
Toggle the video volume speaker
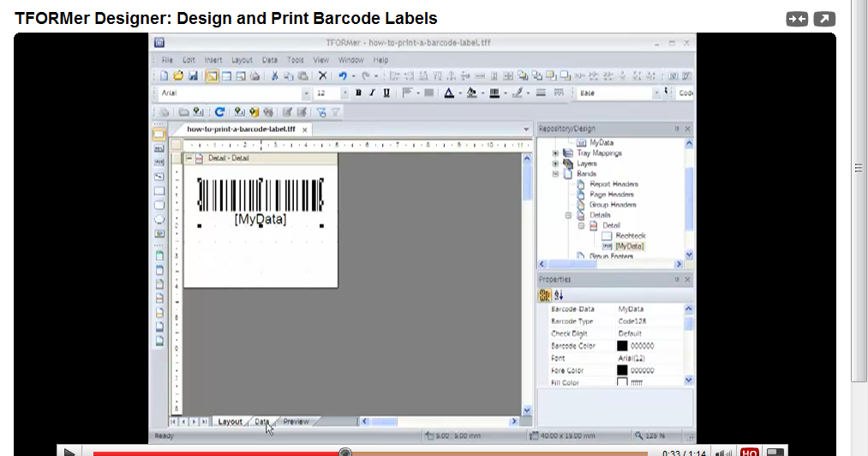(x=723, y=452)
